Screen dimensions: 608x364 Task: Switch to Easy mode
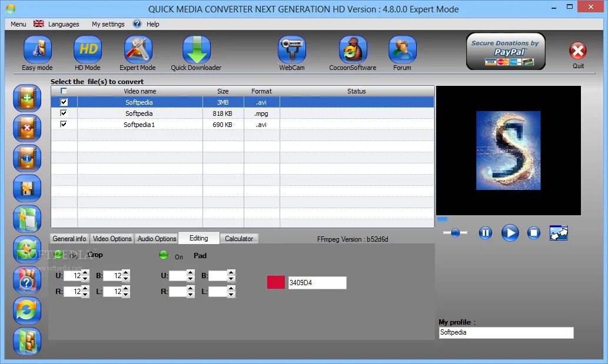[37, 49]
